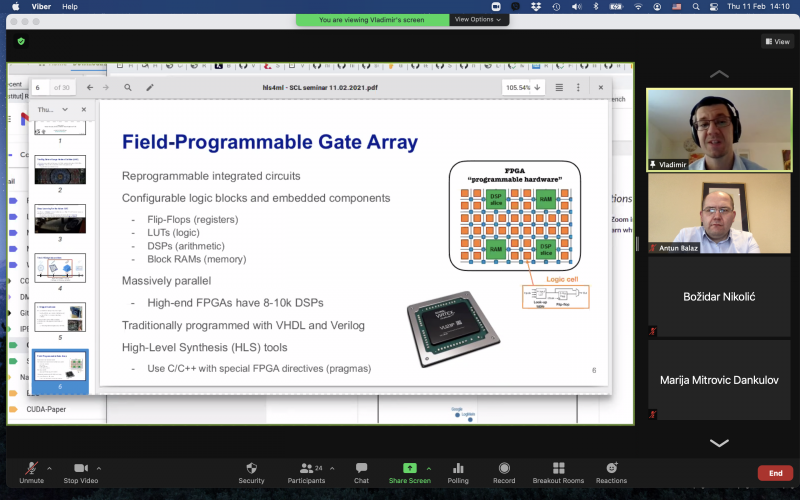Select the page 4 thumbnail
Viewport: 800px width, 500px height.
click(x=60, y=268)
